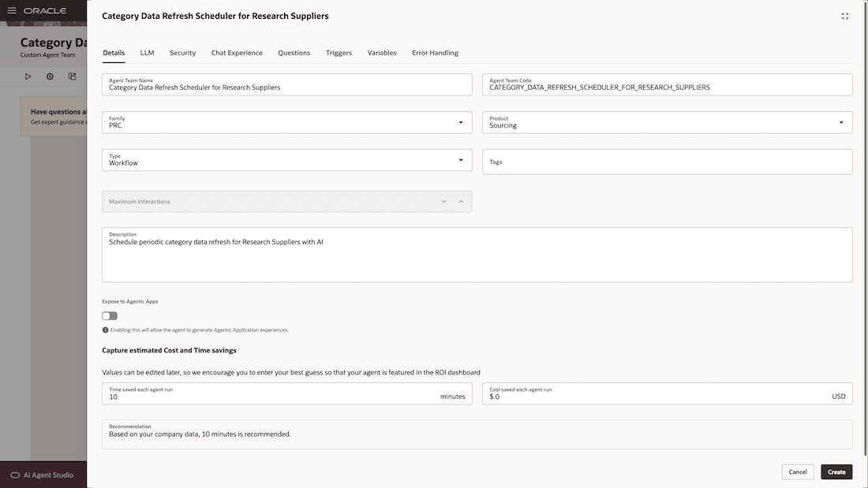The width and height of the screenshot is (868, 488).
Task: Enable the Expose to Agentic Apps toggle
Action: [x=109, y=315]
